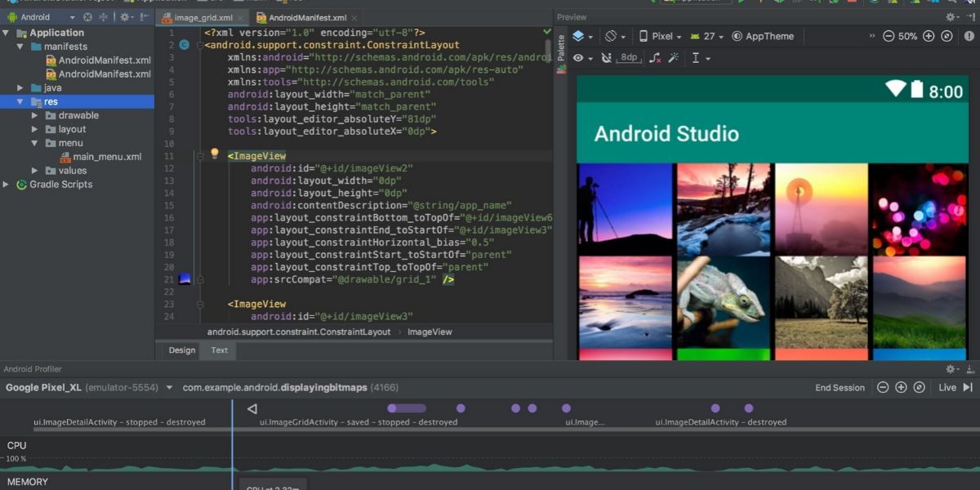Switch to AndroidManifest.xml editor tab

[305, 17]
